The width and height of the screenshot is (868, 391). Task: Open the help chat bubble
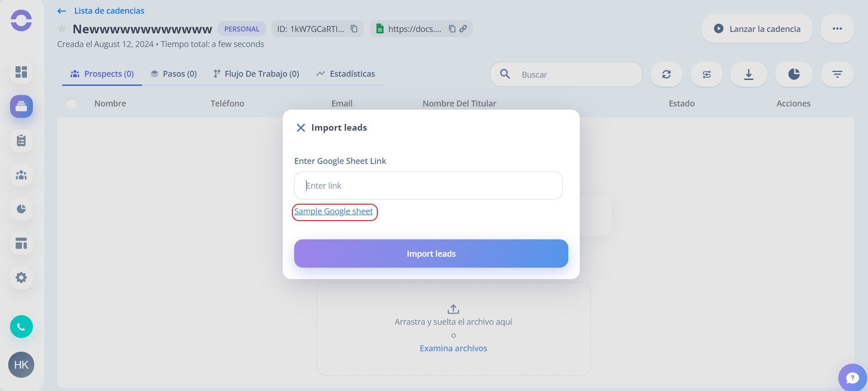[852, 378]
